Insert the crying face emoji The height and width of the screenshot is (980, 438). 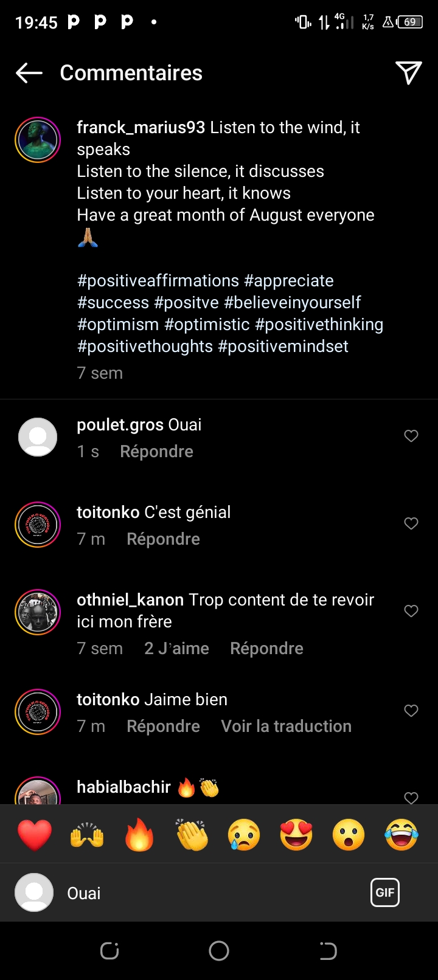point(244,835)
